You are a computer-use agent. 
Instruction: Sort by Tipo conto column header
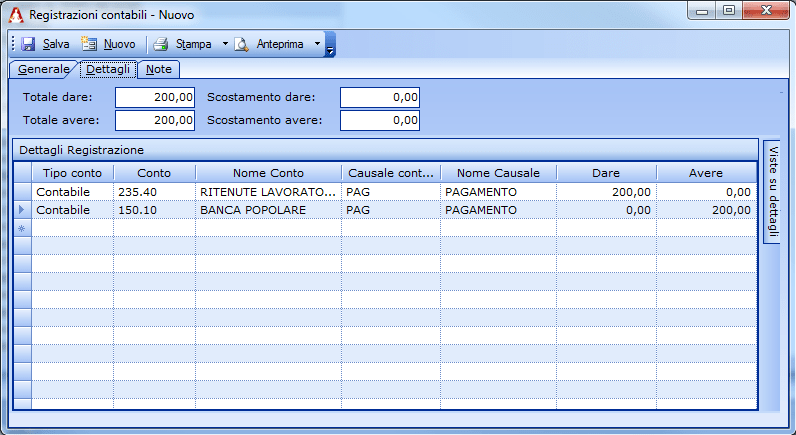point(73,173)
